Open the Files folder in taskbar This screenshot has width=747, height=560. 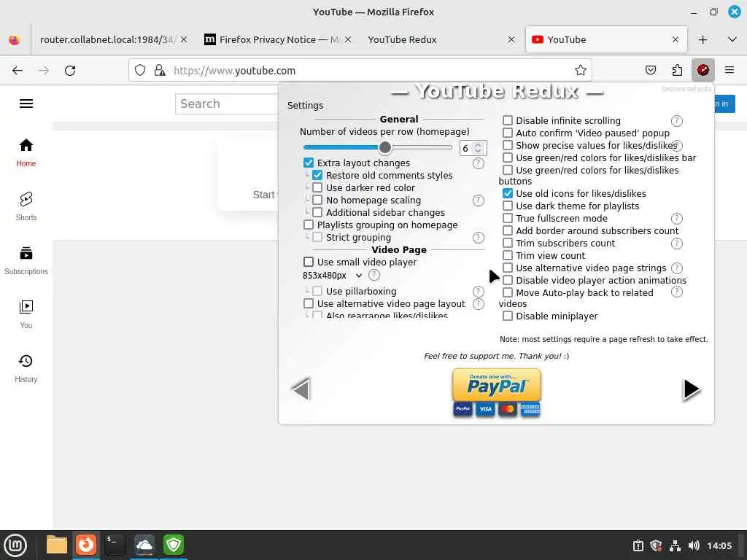[57, 545]
